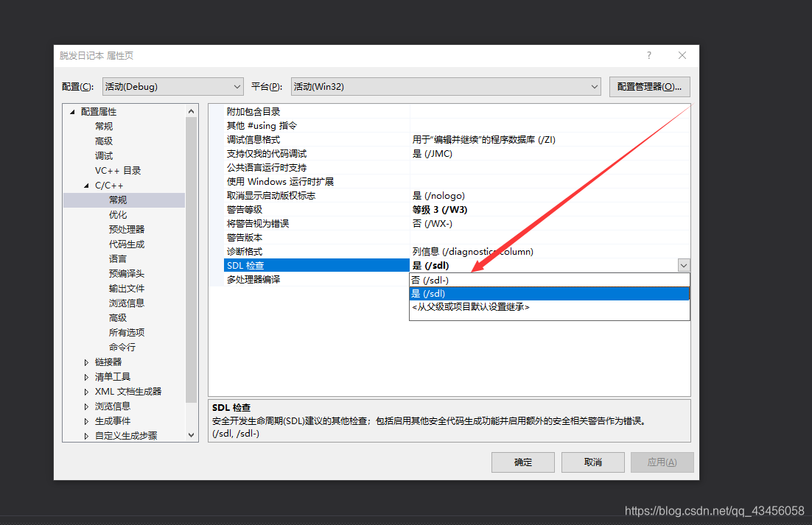812x525 pixels.
Task: Collapse the 配置属性 tree node
Action: tap(72, 112)
